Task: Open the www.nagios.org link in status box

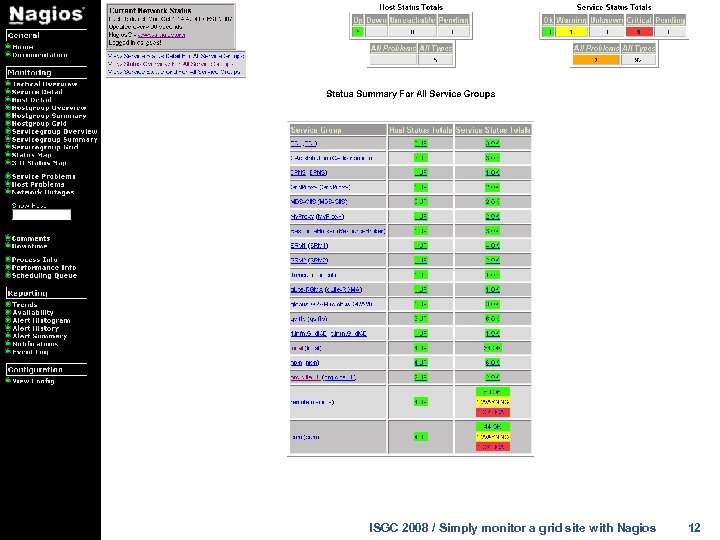Action: (x=161, y=35)
